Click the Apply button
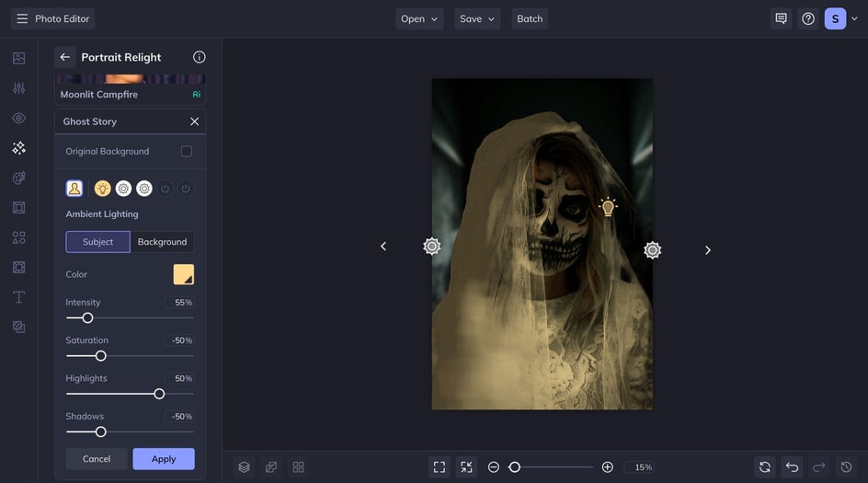This screenshot has height=483, width=868. [x=164, y=459]
